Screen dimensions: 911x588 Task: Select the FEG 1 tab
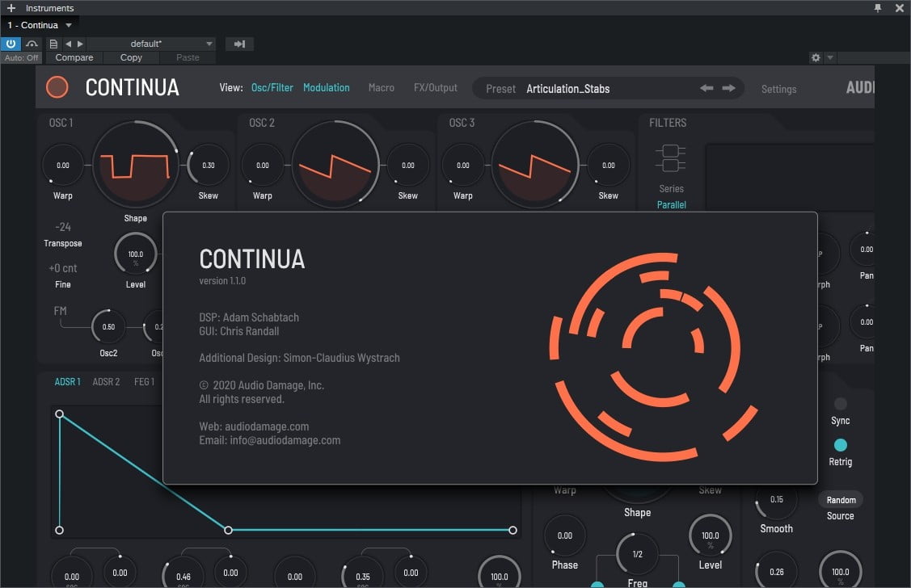point(145,381)
